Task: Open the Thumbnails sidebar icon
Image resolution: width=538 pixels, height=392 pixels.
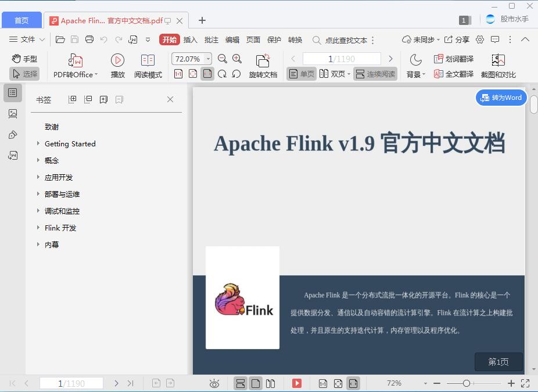Action: pyautogui.click(x=13, y=113)
